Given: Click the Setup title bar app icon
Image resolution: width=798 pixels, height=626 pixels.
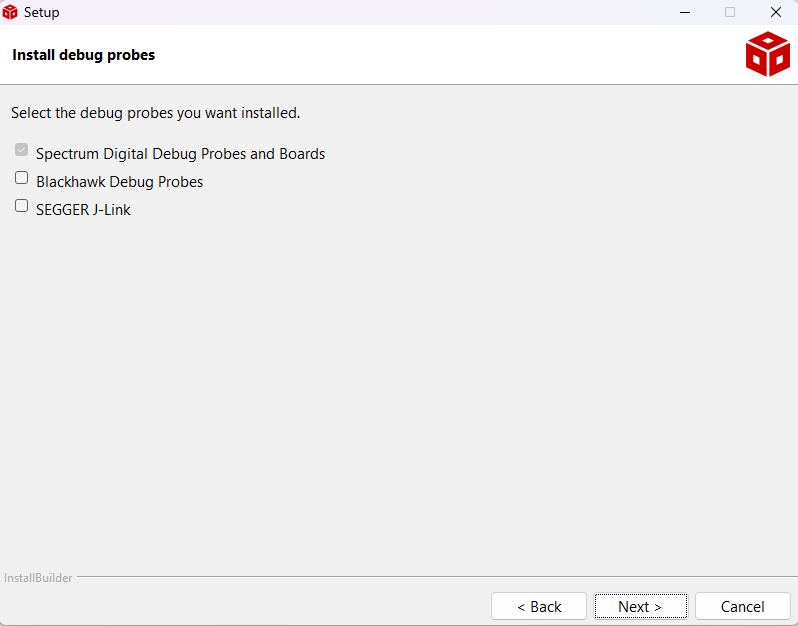Looking at the screenshot, I should (x=10, y=12).
